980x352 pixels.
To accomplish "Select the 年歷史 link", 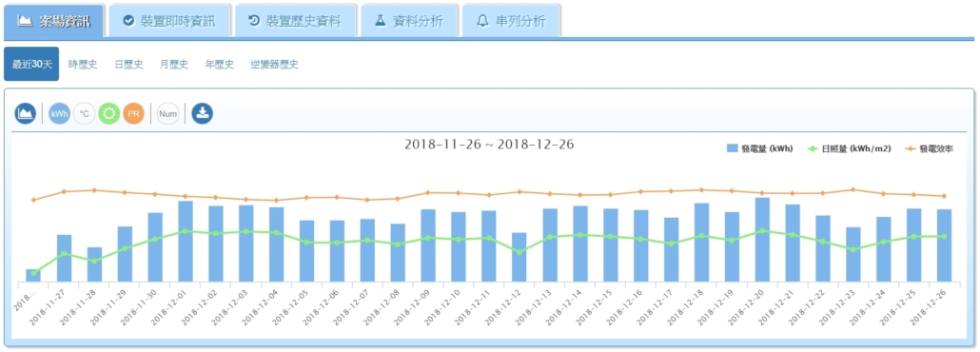I will pyautogui.click(x=220, y=65).
